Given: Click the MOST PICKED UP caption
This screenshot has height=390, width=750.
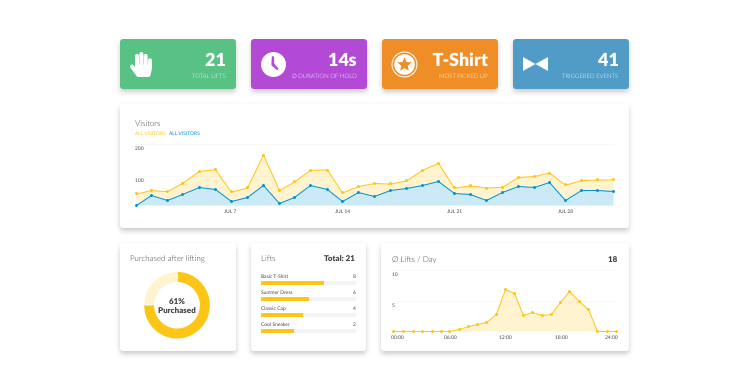Looking at the screenshot, I should (463, 76).
